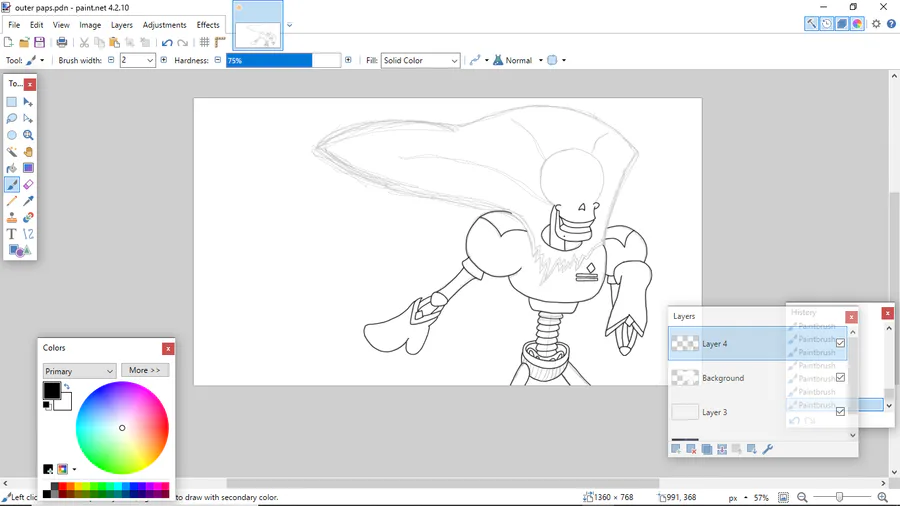Choose the Color Picker eyedropper tool

tap(28, 201)
